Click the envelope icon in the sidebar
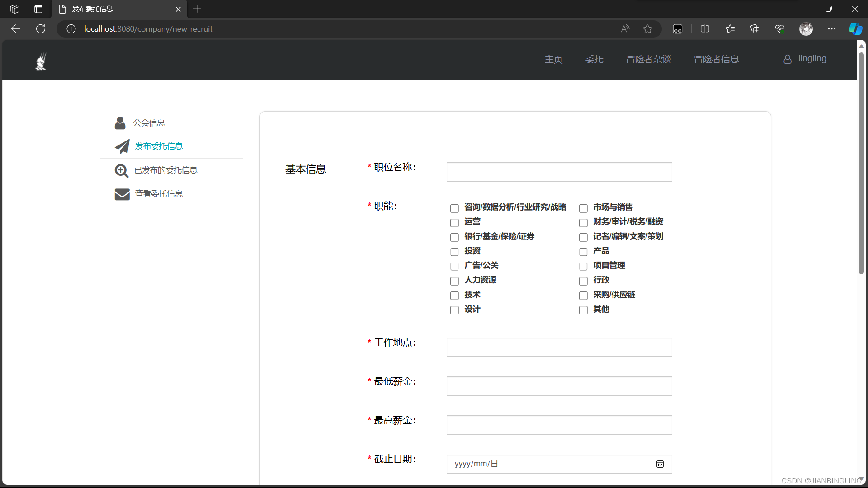The height and width of the screenshot is (488, 868). 122,194
